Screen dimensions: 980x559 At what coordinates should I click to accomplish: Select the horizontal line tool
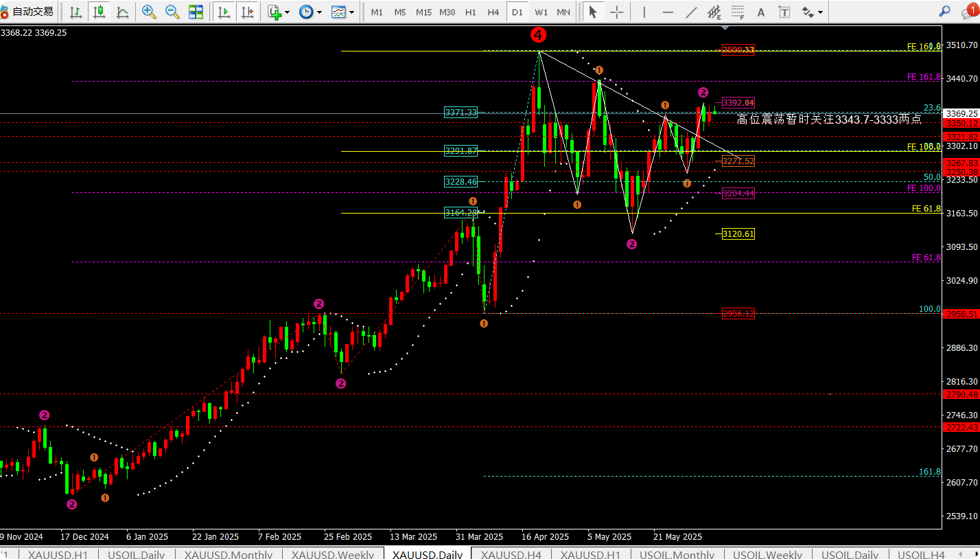pyautogui.click(x=668, y=12)
